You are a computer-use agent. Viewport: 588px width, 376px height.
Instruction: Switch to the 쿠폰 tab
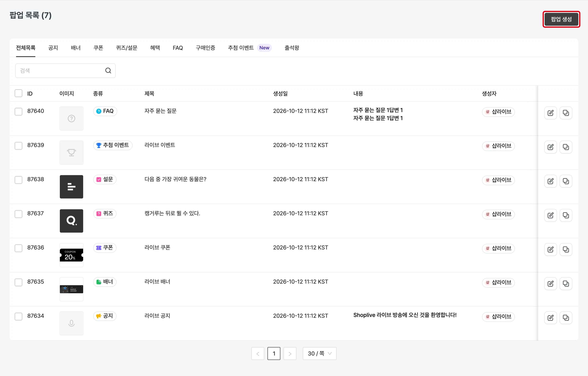[98, 48]
